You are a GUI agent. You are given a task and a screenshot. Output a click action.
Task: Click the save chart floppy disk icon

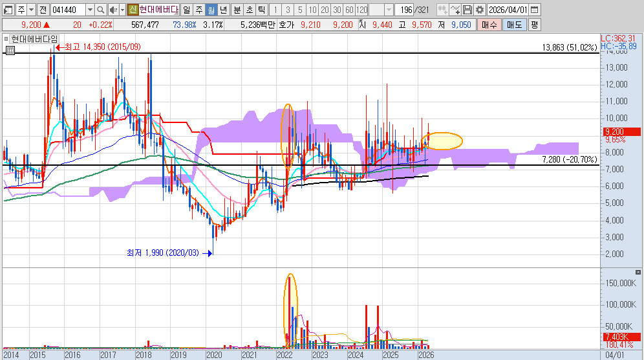tap(467, 10)
